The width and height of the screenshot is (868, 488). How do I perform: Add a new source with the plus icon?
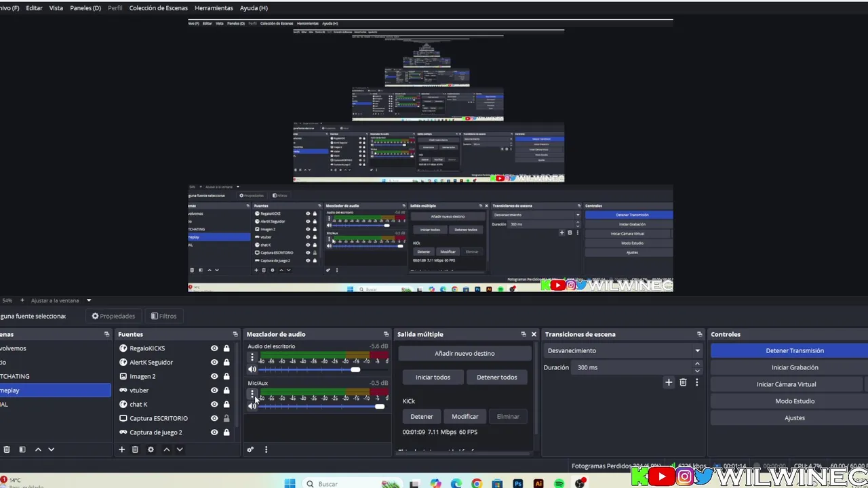pyautogui.click(x=121, y=449)
